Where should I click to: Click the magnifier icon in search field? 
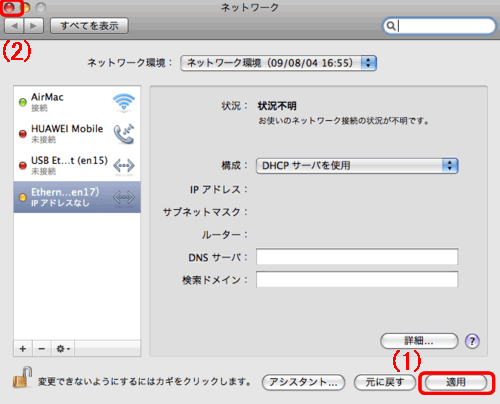(x=391, y=26)
